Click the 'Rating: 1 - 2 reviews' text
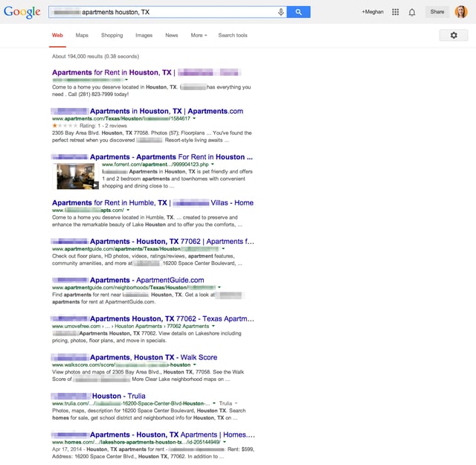 pyautogui.click(x=103, y=126)
